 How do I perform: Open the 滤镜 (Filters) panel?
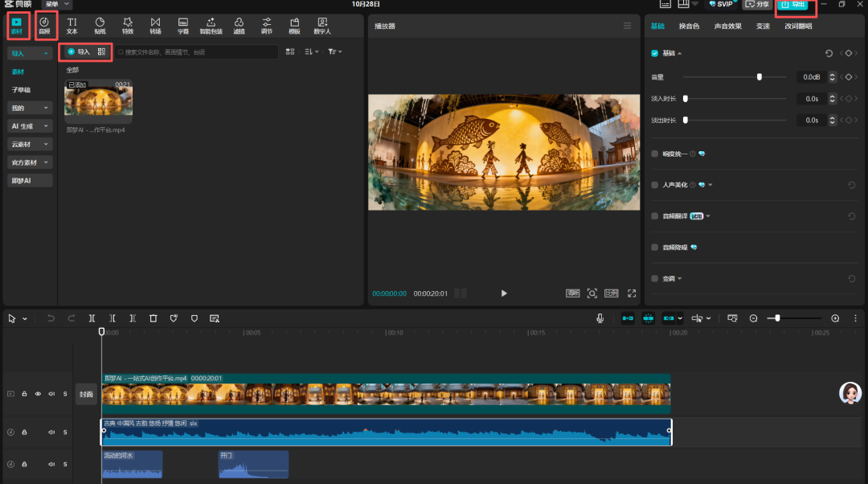click(x=239, y=26)
